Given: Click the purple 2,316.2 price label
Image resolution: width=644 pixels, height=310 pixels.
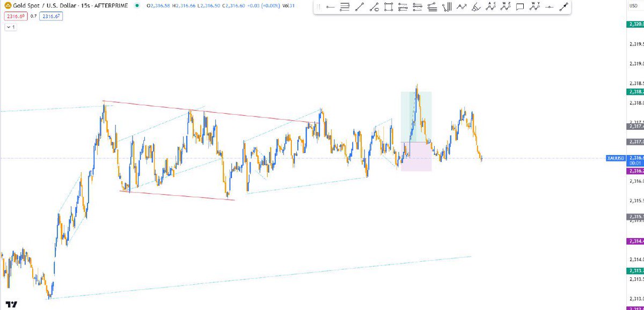Looking at the screenshot, I should click(635, 171).
